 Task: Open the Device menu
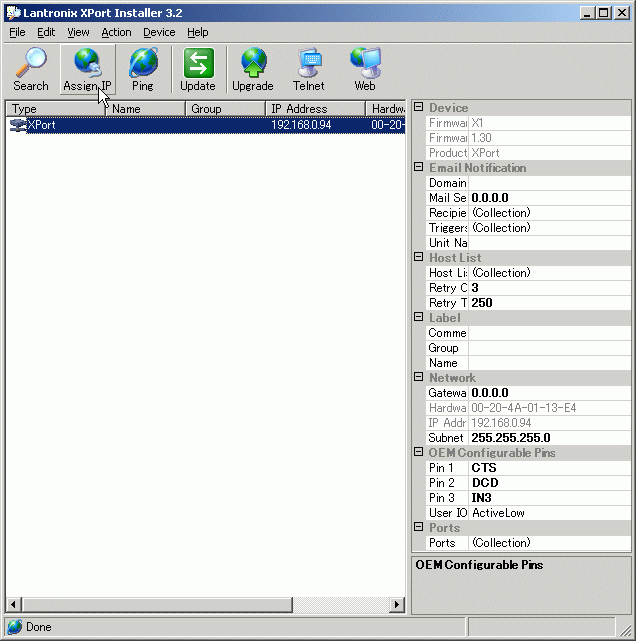(159, 32)
